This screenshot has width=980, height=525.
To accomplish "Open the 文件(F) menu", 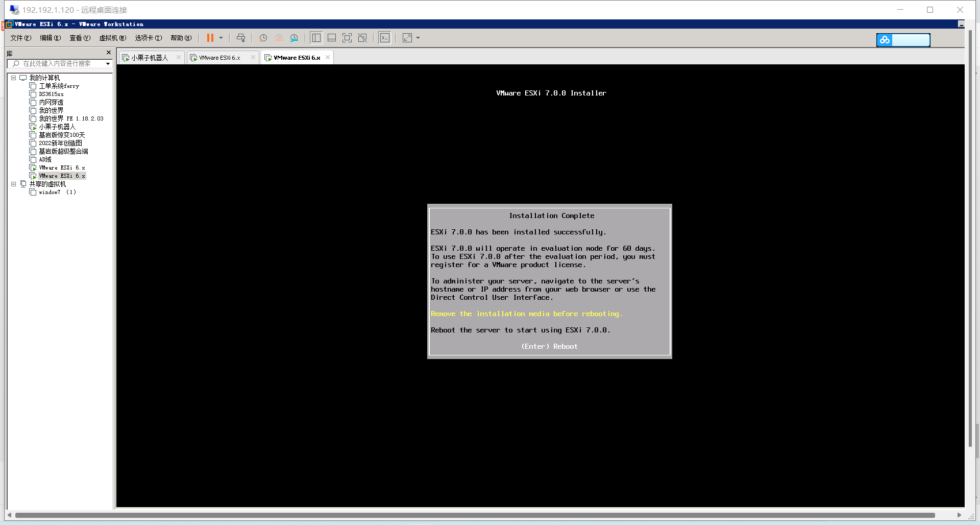I will [21, 38].
